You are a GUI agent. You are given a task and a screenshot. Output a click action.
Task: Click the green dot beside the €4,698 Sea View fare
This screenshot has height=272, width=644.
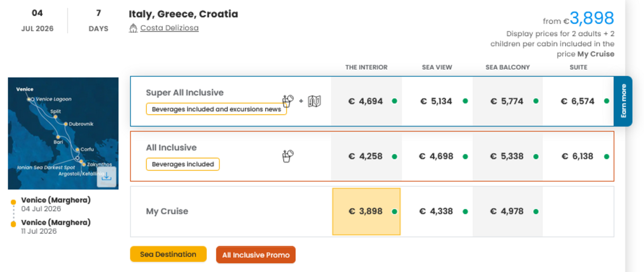(x=465, y=156)
